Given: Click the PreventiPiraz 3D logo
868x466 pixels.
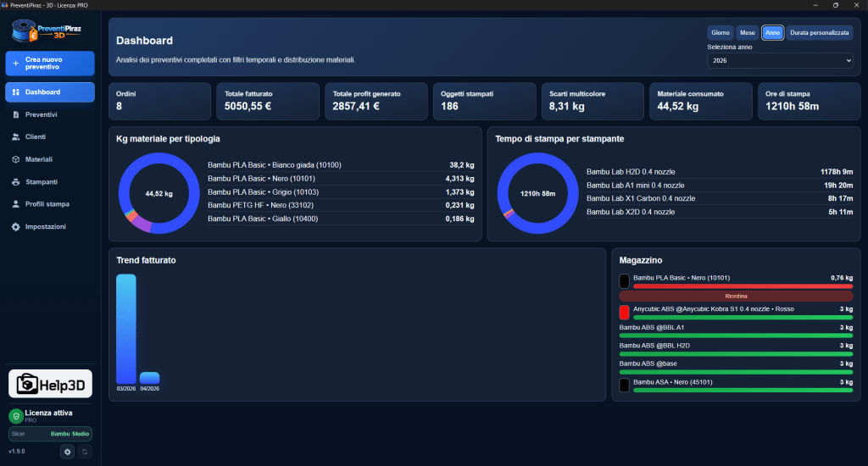Looking at the screenshot, I should [47, 31].
